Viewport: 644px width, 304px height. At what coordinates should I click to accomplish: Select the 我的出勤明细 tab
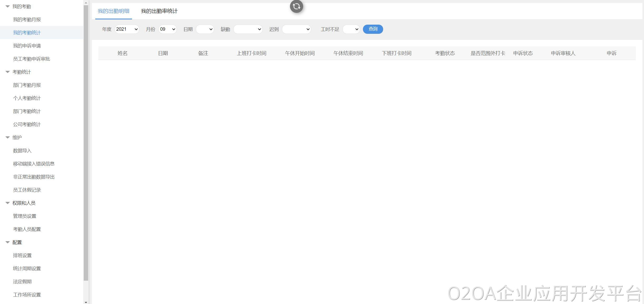[113, 11]
